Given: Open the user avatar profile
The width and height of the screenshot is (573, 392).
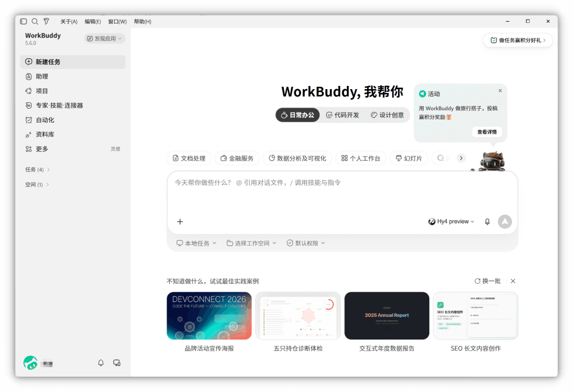Looking at the screenshot, I should (30, 363).
